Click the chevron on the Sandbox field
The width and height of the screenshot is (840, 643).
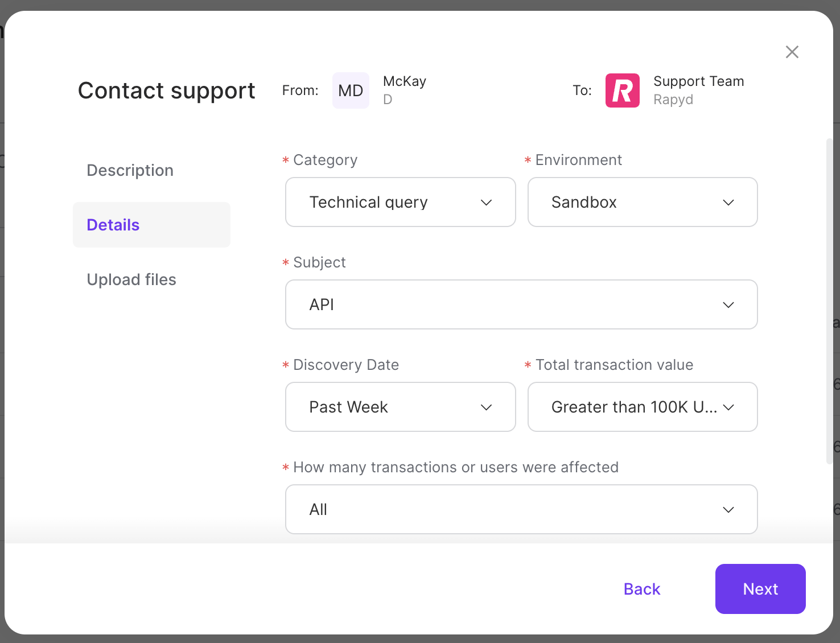point(728,202)
